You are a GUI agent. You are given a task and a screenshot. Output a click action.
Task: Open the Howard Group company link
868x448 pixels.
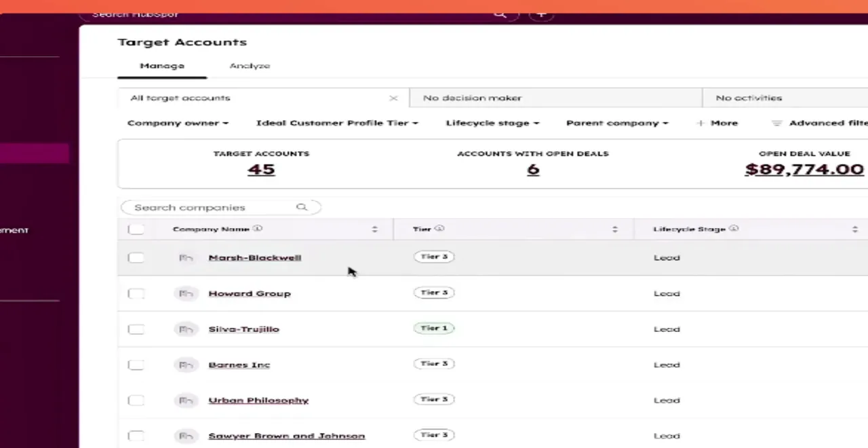pos(250,294)
